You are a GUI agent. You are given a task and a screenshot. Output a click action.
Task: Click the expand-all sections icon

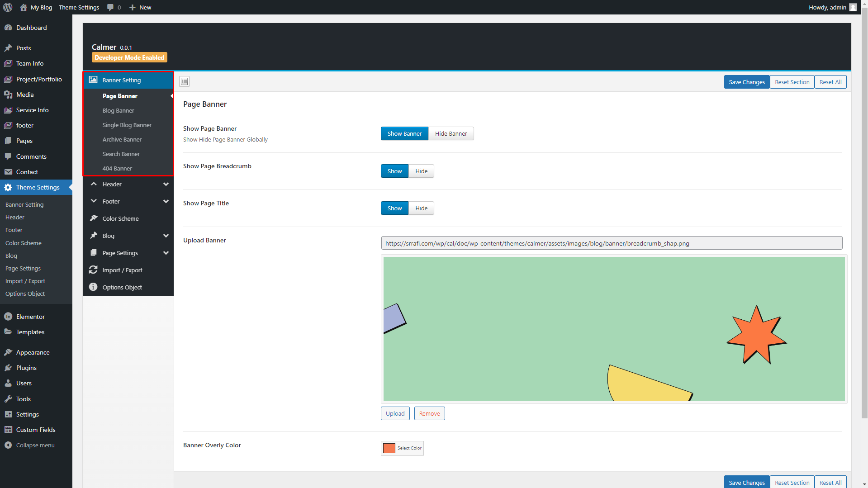(x=184, y=81)
